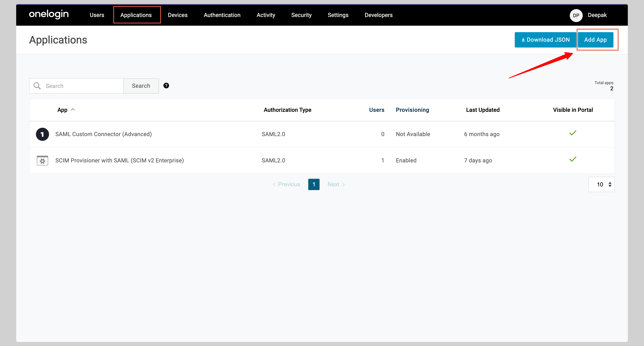The width and height of the screenshot is (644, 346).
Task: Click the SCIM Provisioner gear app icon
Action: click(x=42, y=160)
